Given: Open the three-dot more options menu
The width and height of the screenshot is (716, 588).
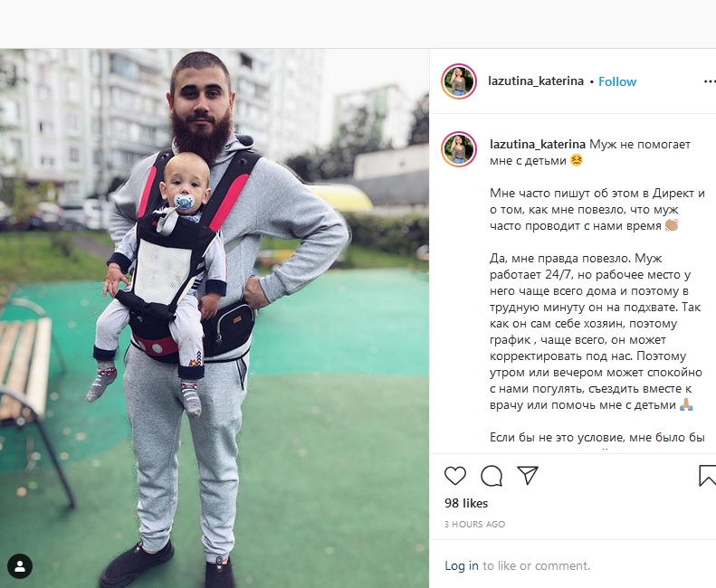Looking at the screenshot, I should pyautogui.click(x=709, y=81).
